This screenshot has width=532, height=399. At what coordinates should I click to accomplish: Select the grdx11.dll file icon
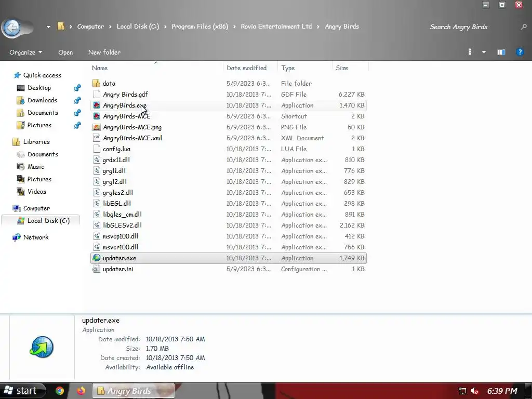point(97,159)
